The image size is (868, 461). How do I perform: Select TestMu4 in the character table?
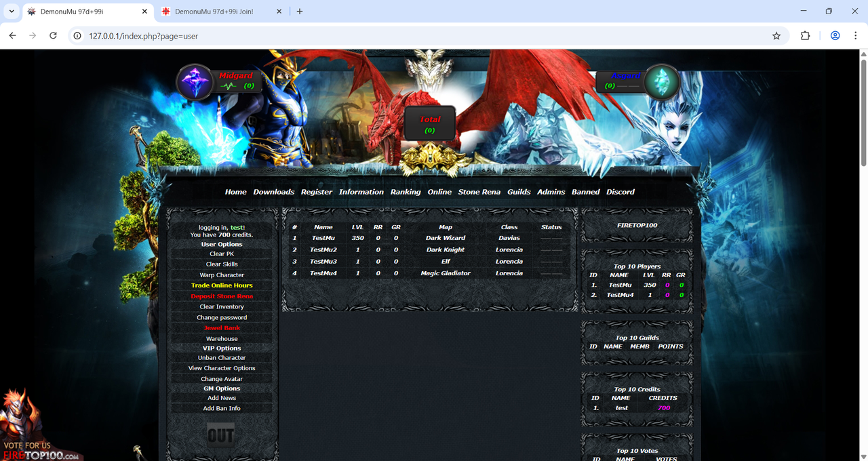pos(323,274)
